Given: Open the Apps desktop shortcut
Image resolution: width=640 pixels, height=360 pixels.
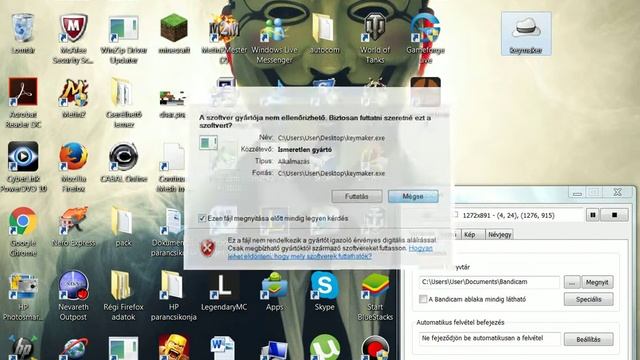Looking at the screenshot, I should 274,292.
